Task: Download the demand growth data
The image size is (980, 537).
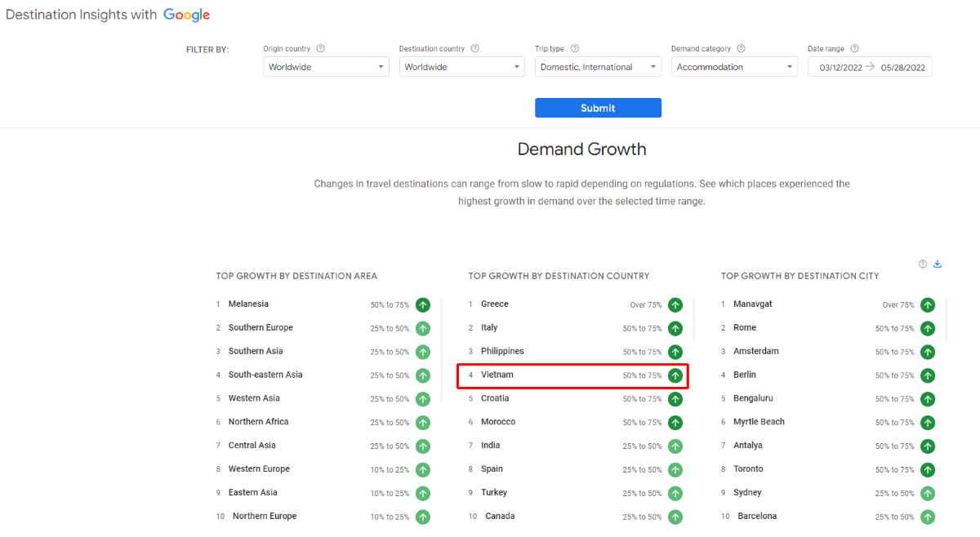Action: [x=938, y=264]
